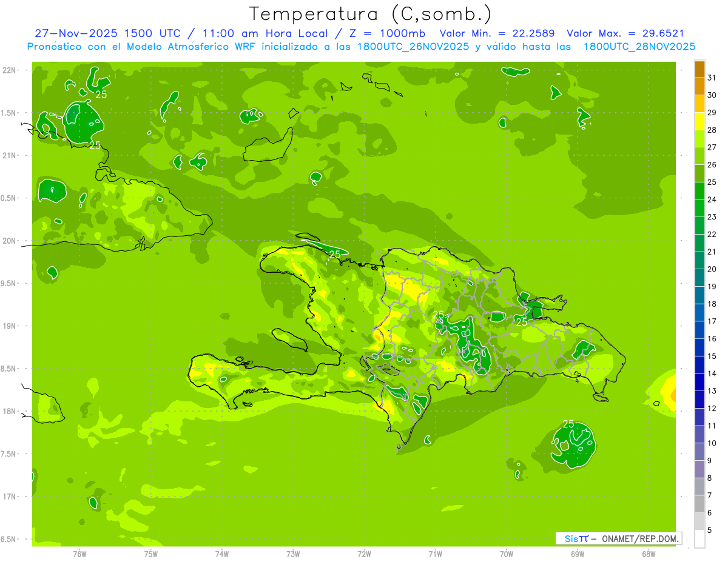This screenshot has height=562, width=728.
Task: Click the Valor Max. = 29.6521 readout
Action: pyautogui.click(x=625, y=34)
